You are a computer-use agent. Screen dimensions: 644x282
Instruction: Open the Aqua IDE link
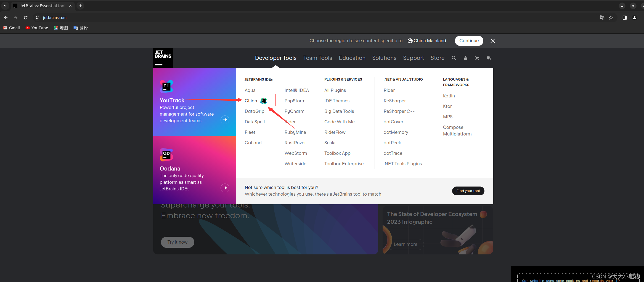tap(250, 91)
